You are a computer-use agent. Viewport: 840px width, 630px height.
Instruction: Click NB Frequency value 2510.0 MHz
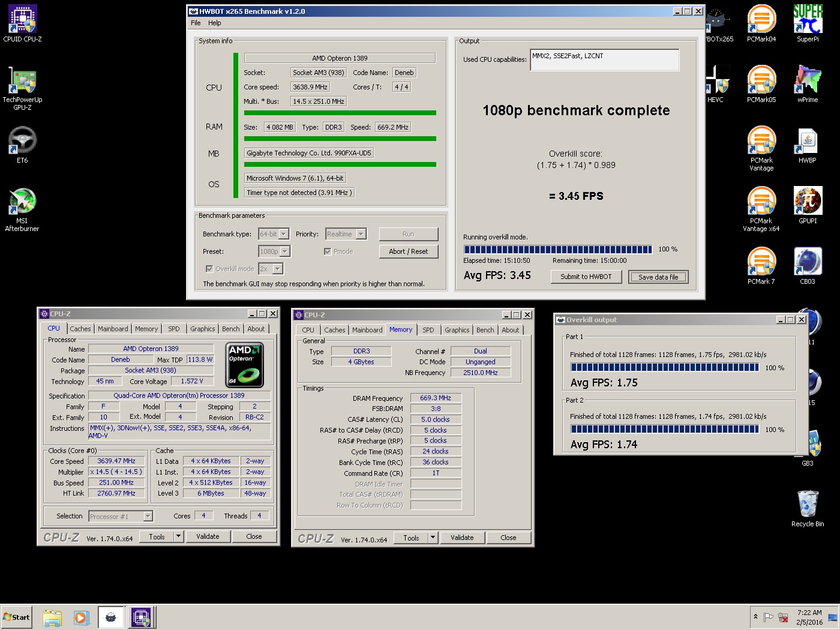pos(481,373)
